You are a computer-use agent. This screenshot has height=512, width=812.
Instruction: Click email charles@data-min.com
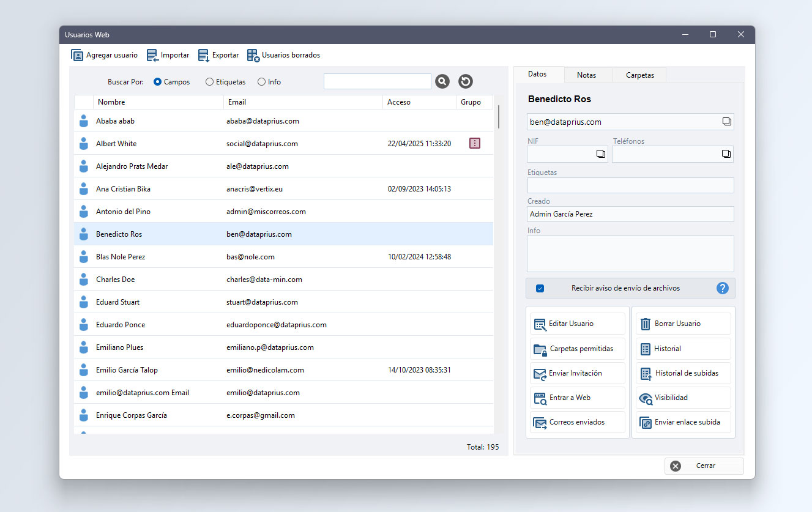click(264, 280)
